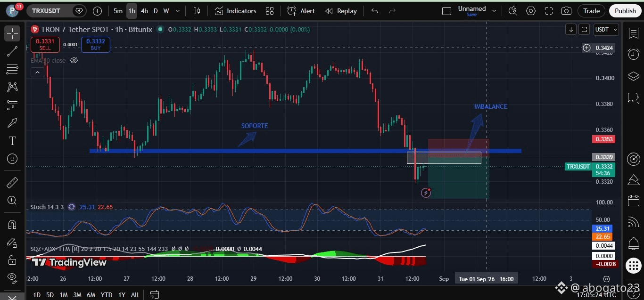Screen dimensions: 644x300
Task: Open the timeframe dropdown chevron
Action: (x=178, y=11)
